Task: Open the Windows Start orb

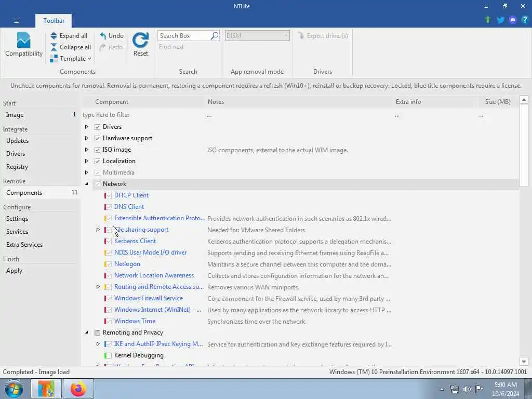Action: (x=14, y=389)
